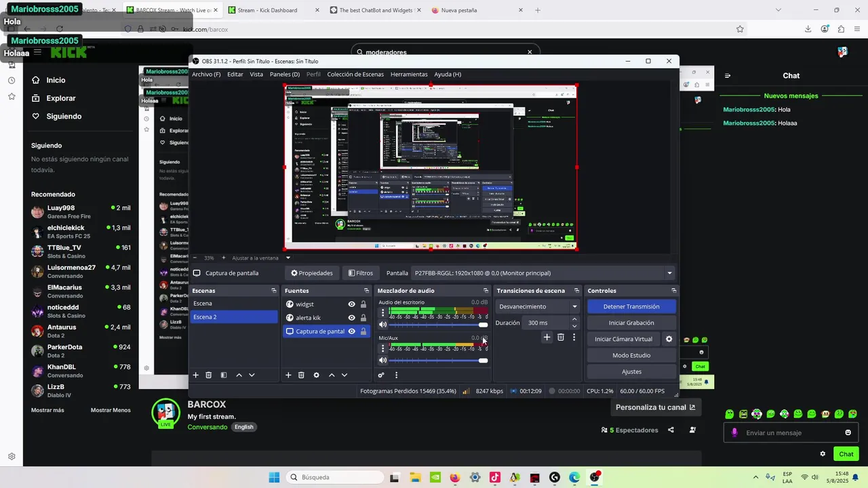
Task: Open Desvanecimiento transition dropdown
Action: (537, 306)
